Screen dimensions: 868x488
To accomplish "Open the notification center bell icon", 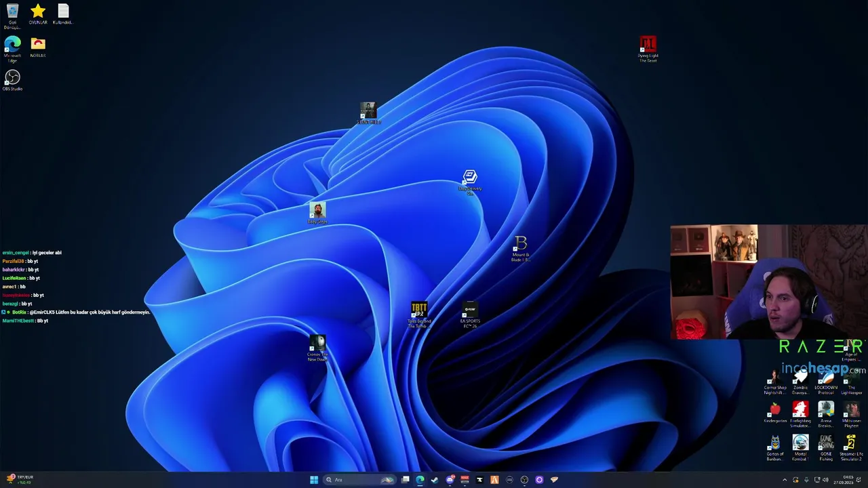I will (859, 480).
